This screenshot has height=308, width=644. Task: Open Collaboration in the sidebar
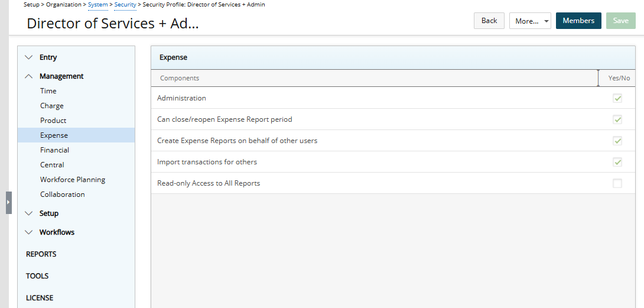click(63, 194)
